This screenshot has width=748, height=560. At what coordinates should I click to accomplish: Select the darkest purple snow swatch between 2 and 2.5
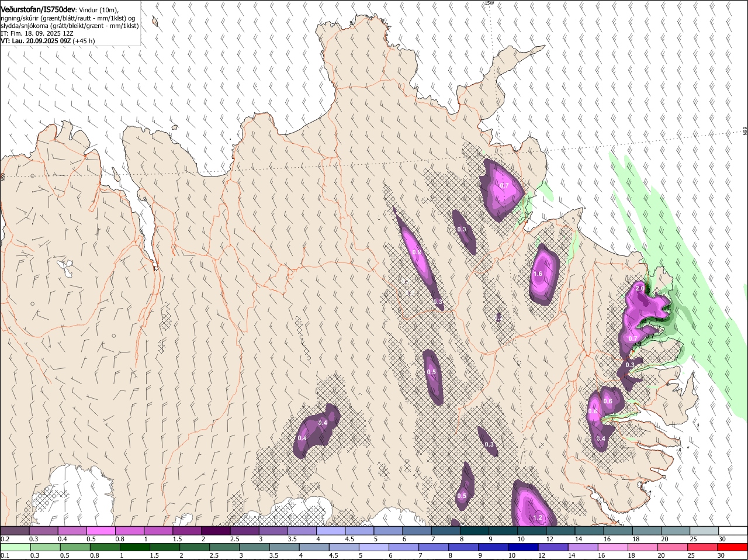216,531
